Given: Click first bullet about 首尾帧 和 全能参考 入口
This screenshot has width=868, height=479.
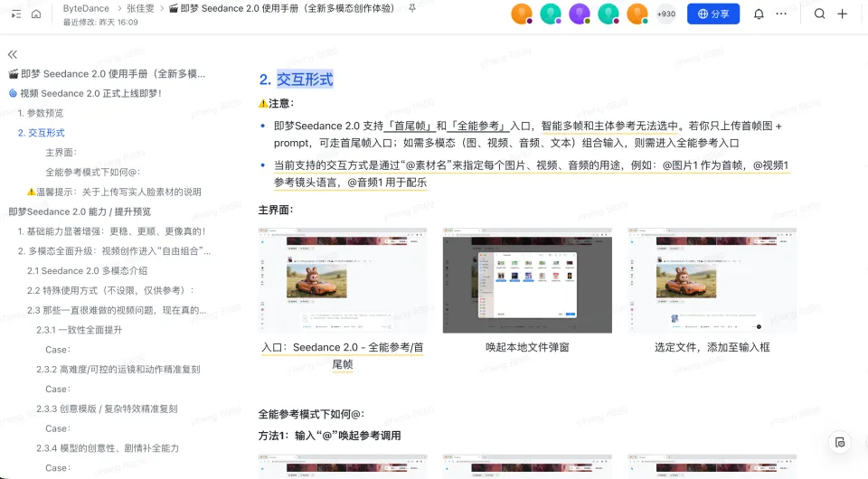Looking at the screenshot, I should (527, 135).
